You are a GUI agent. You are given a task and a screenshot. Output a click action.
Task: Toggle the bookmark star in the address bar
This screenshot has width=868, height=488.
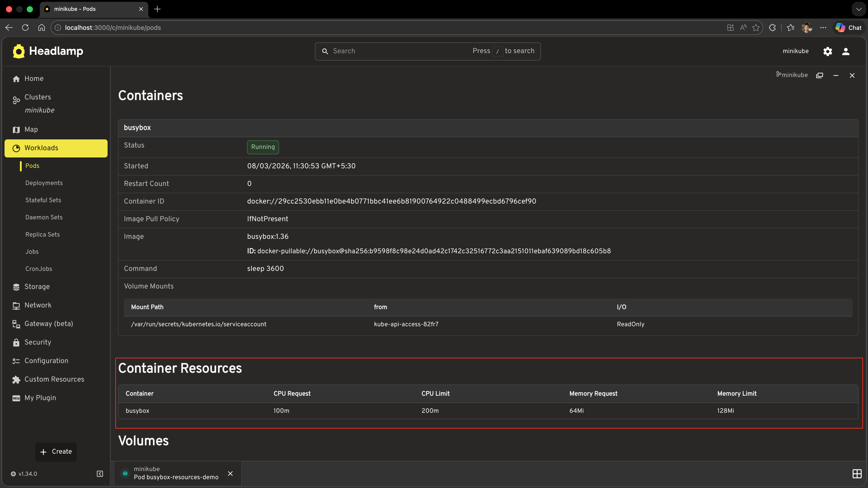[756, 28]
